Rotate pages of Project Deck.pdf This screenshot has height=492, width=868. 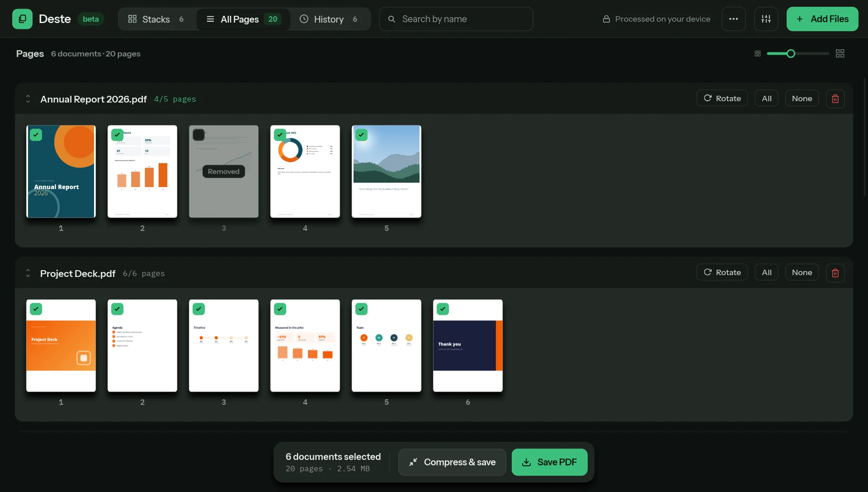722,272
